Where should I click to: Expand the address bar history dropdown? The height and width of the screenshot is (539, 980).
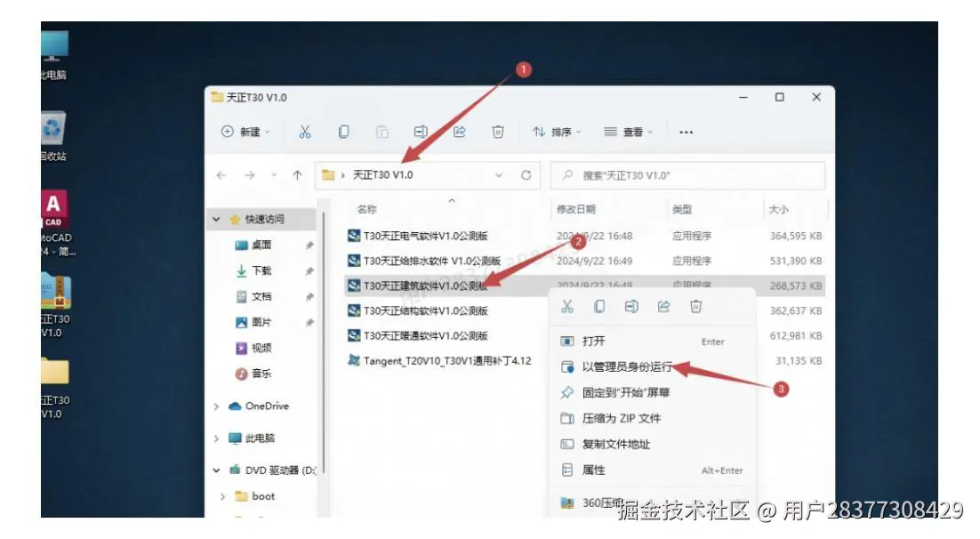pos(499,175)
